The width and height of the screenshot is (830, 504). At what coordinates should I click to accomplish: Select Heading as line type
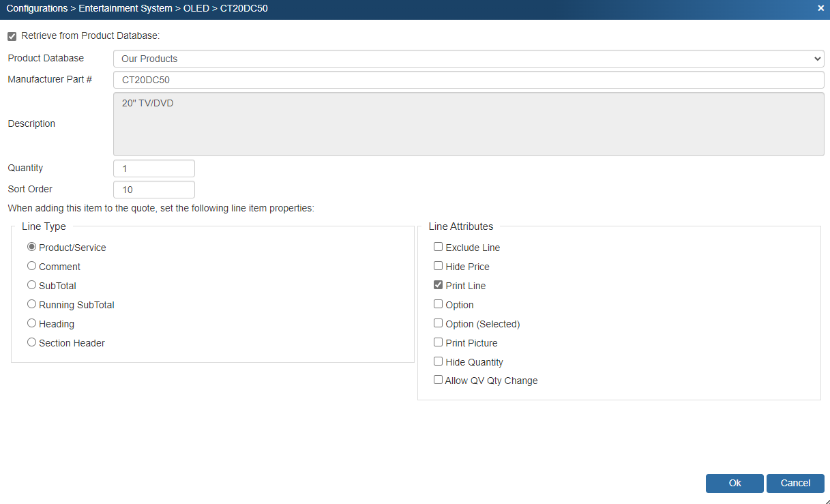[32, 323]
